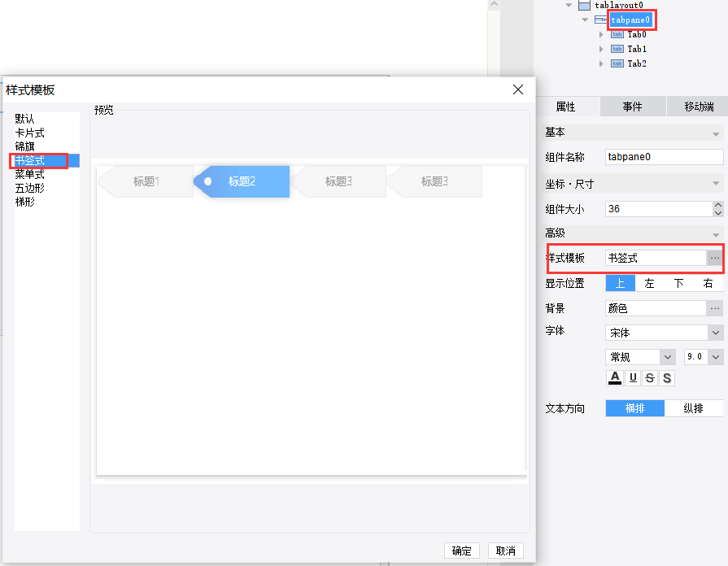Click the Tab1 component icon in the tree

(617, 49)
